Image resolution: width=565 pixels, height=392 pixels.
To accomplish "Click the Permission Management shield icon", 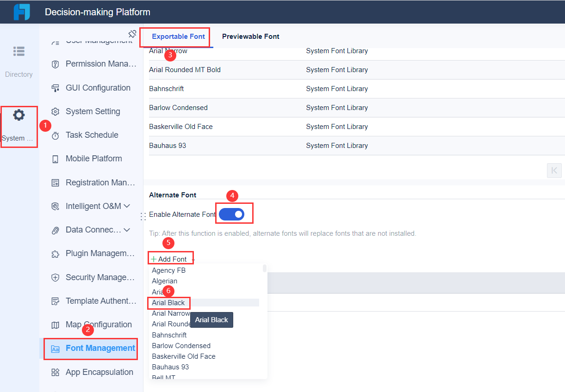I will [56, 64].
